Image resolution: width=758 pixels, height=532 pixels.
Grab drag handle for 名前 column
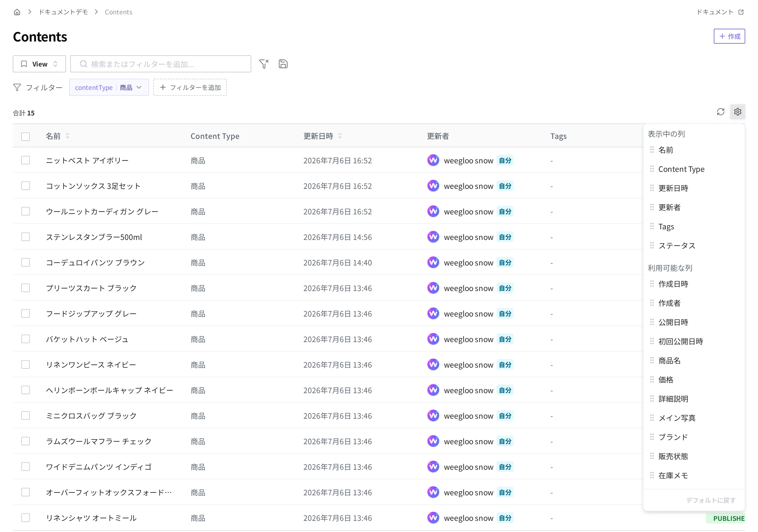tap(652, 150)
